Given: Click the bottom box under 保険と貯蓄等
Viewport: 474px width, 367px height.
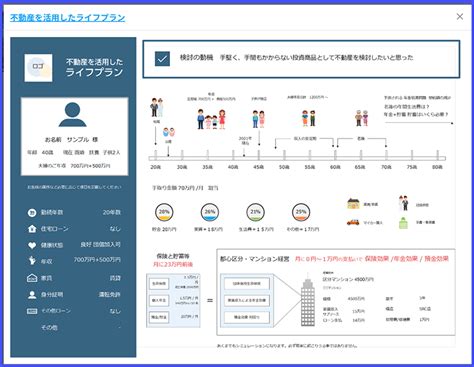Looking at the screenshot, I should (159, 317).
